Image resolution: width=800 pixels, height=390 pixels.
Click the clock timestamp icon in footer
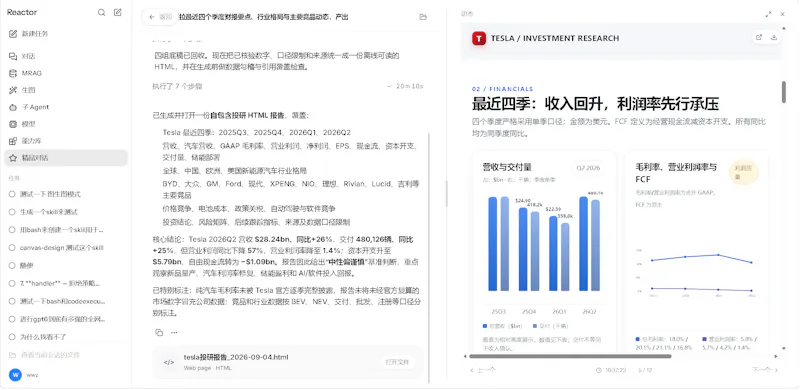click(x=598, y=370)
